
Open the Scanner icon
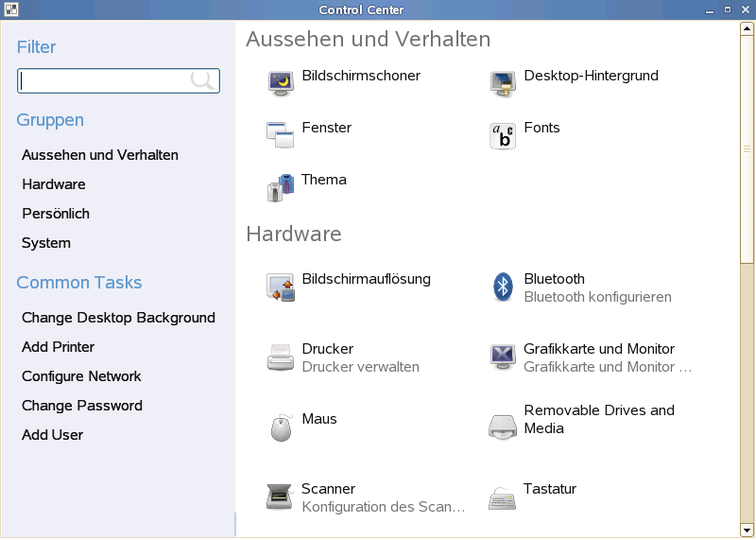(x=281, y=497)
